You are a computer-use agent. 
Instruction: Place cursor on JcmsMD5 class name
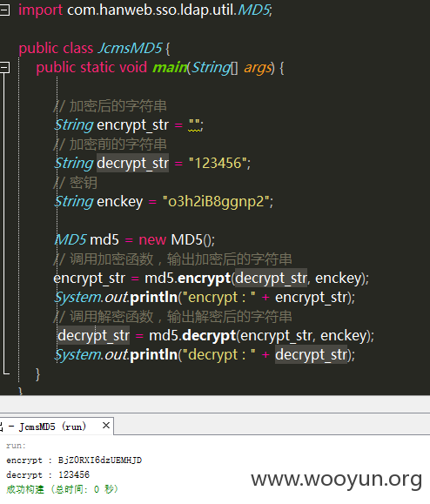pyautogui.click(x=130, y=48)
